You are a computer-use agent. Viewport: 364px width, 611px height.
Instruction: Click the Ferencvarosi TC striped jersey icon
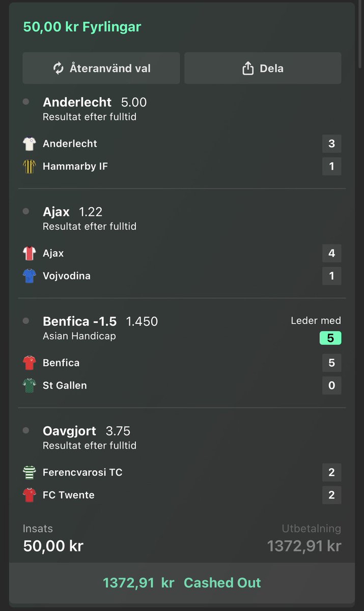(30, 472)
